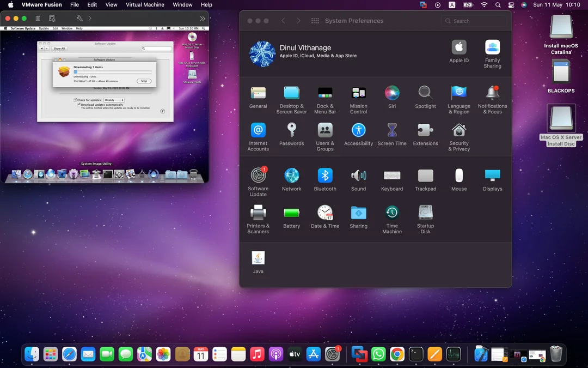Open the View menu in VMware Fusion

[x=111, y=4]
